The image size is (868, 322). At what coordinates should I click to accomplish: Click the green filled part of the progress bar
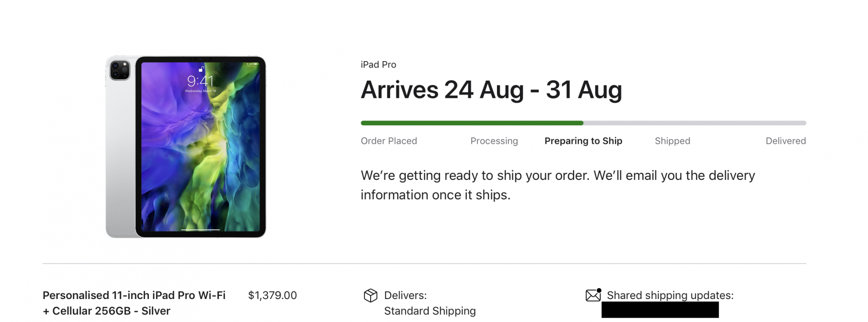(471, 123)
